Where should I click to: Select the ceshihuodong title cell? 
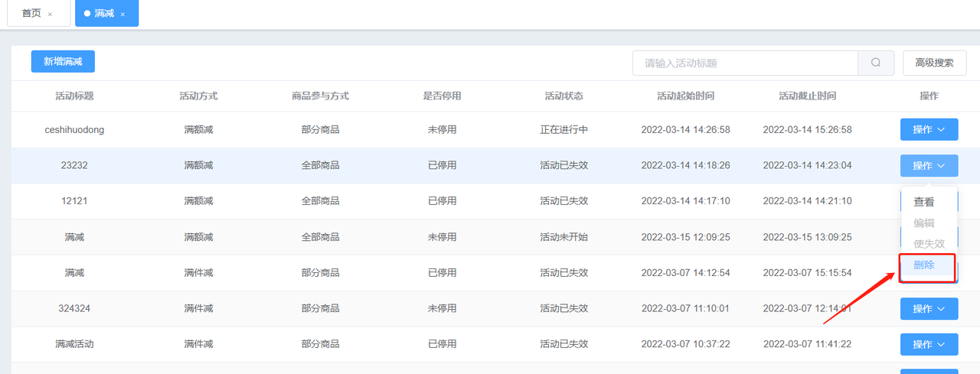(x=75, y=130)
